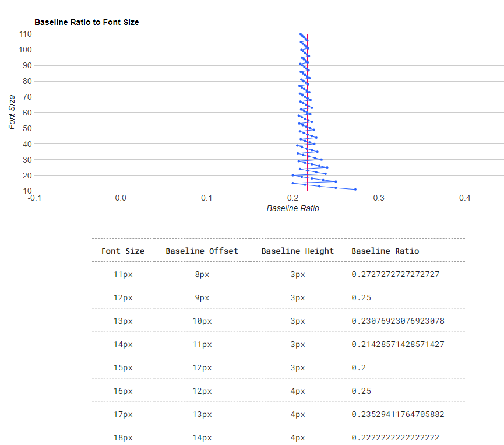The image size is (504, 445).
Task: Select the 'Baseline Height' table column header
Action: coord(297,251)
